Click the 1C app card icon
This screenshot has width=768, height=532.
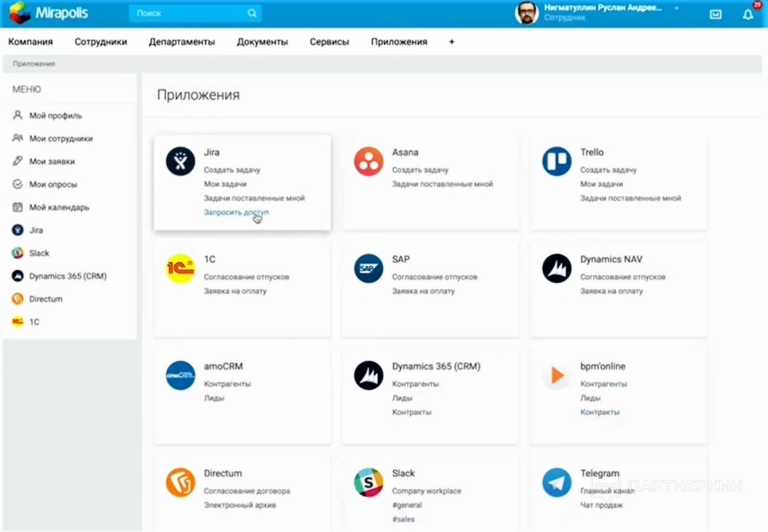click(x=180, y=268)
